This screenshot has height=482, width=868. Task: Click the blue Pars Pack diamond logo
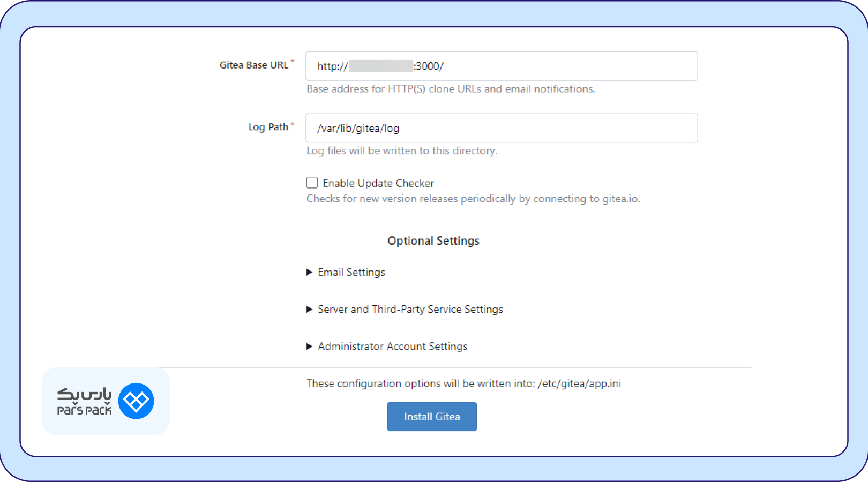pos(136,401)
